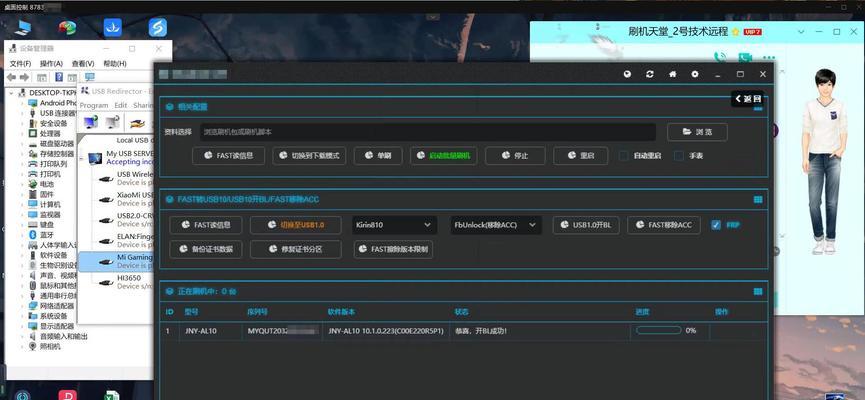Open Edit menu in USB Redirector
Screen dimensions: 865x400
pyautogui.click(x=121, y=105)
